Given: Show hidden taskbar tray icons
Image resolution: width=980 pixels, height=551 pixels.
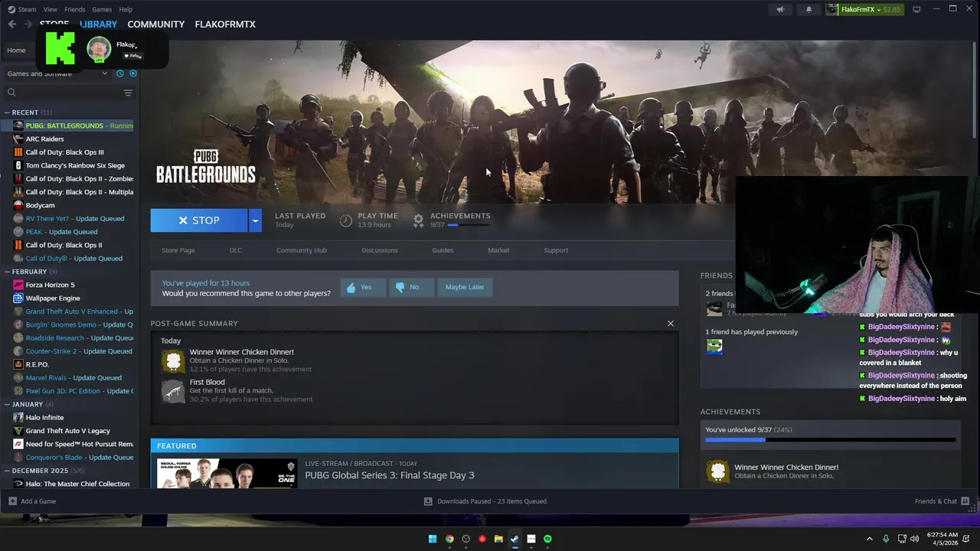Looking at the screenshot, I should 869,539.
